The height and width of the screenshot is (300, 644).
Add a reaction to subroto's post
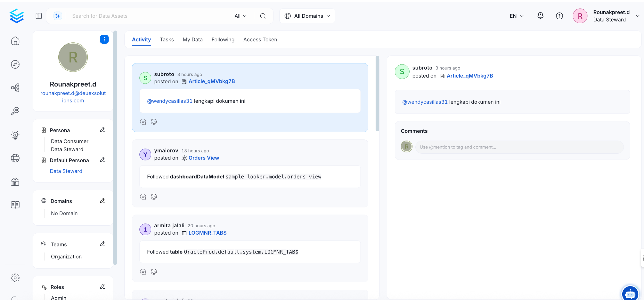tap(153, 122)
